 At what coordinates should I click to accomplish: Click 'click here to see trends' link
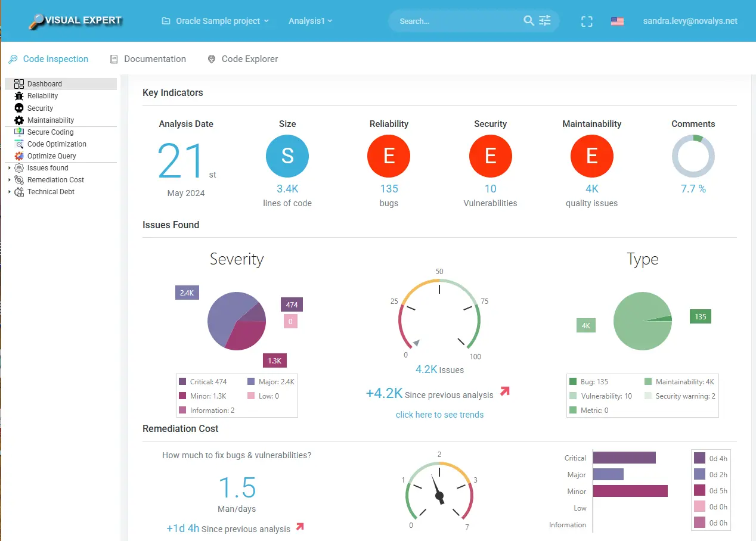click(439, 415)
